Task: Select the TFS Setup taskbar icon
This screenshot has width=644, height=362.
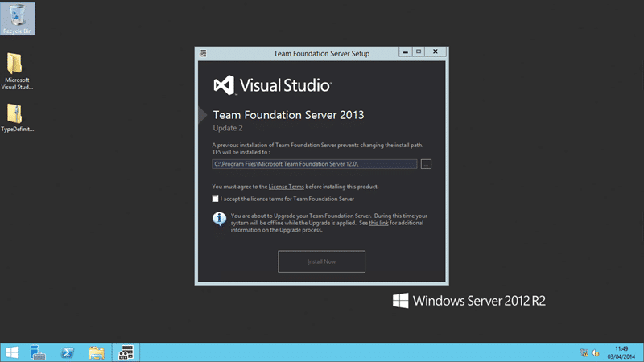Action: tap(126, 352)
